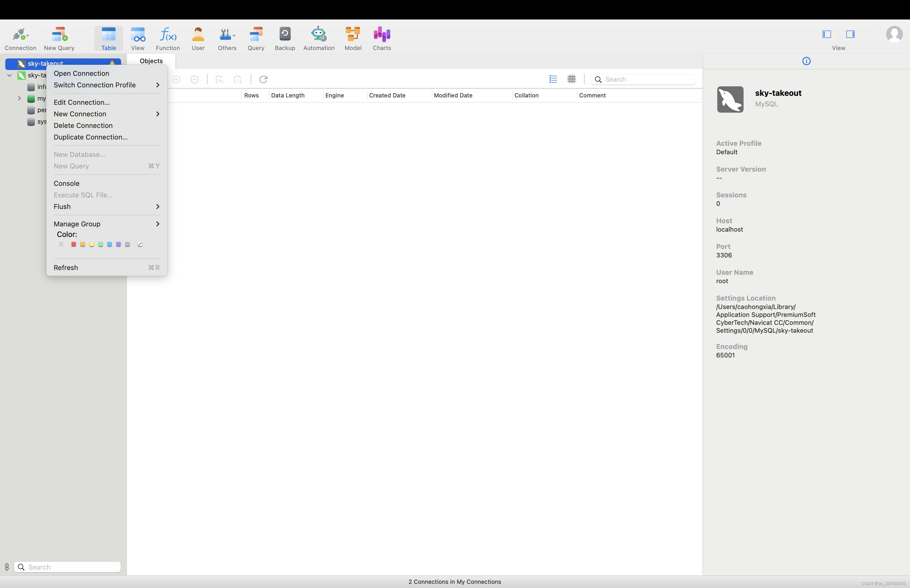
Task: Click Open Connection in context menu
Action: click(x=81, y=73)
